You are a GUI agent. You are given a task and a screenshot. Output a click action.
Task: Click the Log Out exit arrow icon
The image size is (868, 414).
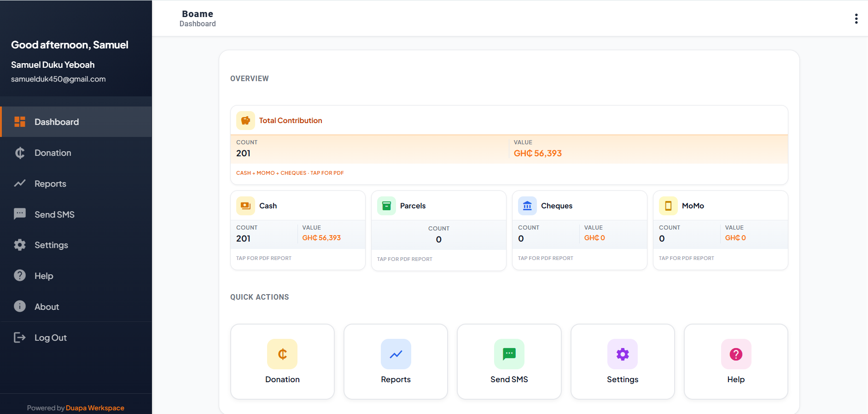tap(20, 337)
